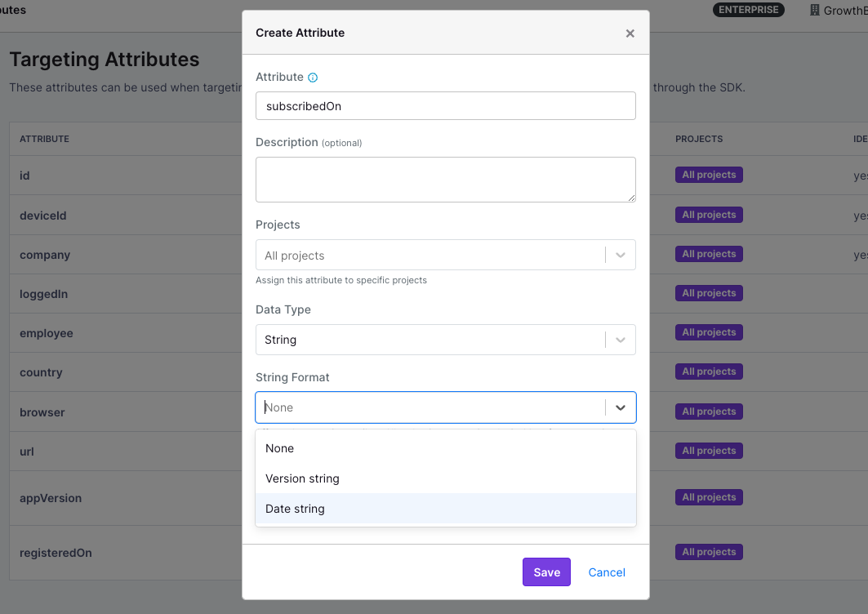Expand the Data Type dropdown

click(620, 339)
